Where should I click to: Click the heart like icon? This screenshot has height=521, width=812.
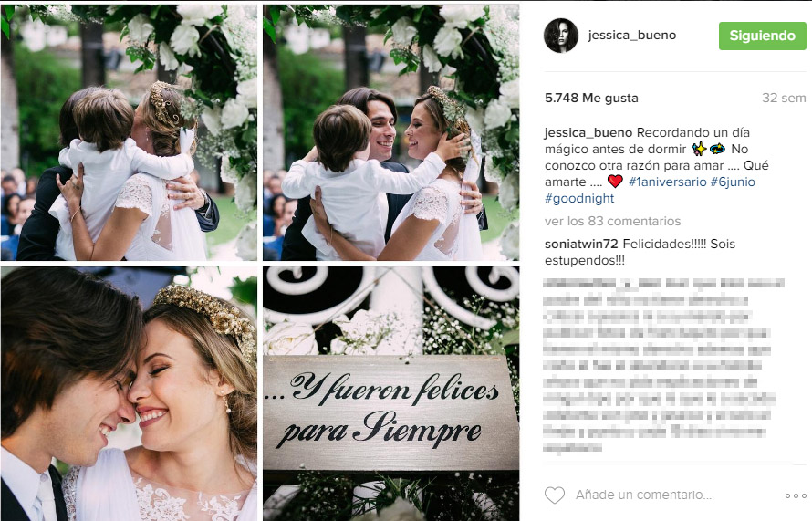(x=555, y=495)
